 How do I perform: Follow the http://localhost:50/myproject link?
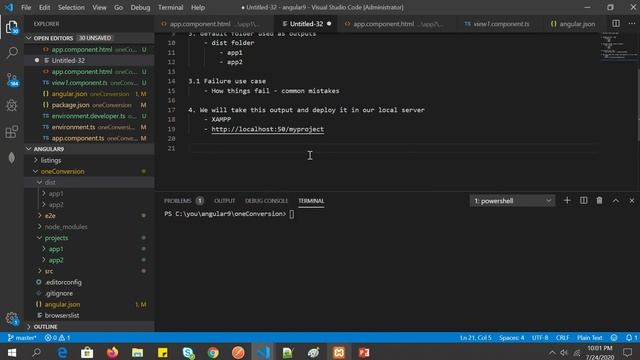tap(267, 129)
